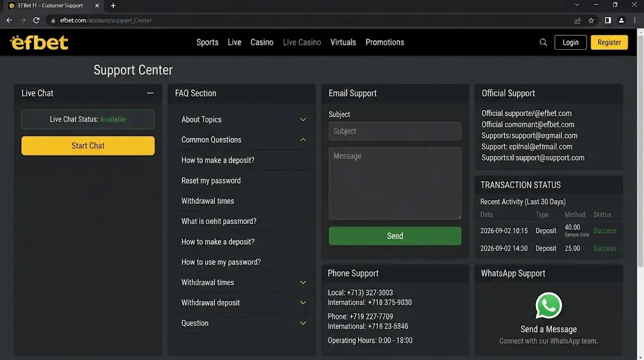644x360 pixels.
Task: Click the Subject input field
Action: (395, 131)
